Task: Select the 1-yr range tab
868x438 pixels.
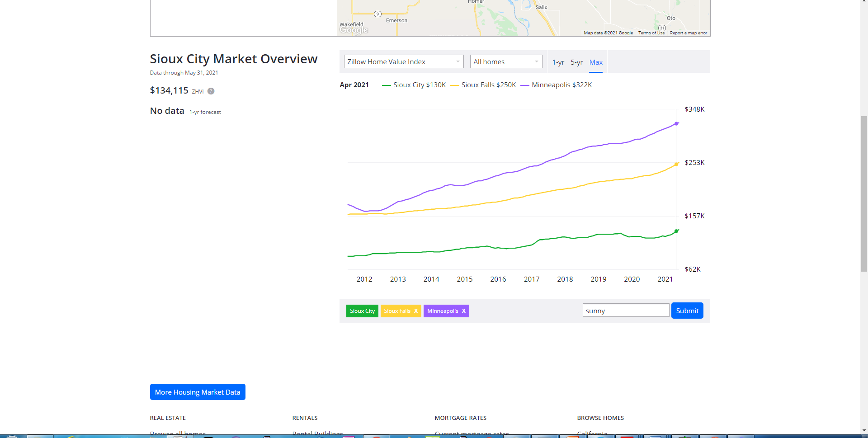Action: 558,62
